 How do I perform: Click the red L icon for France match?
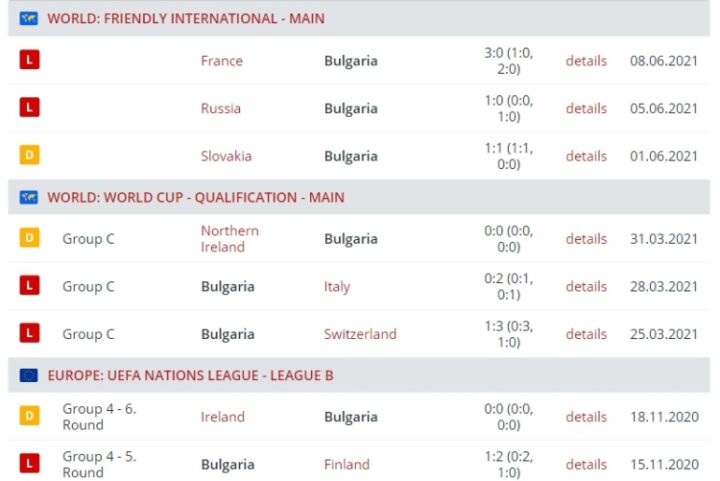tap(30, 60)
